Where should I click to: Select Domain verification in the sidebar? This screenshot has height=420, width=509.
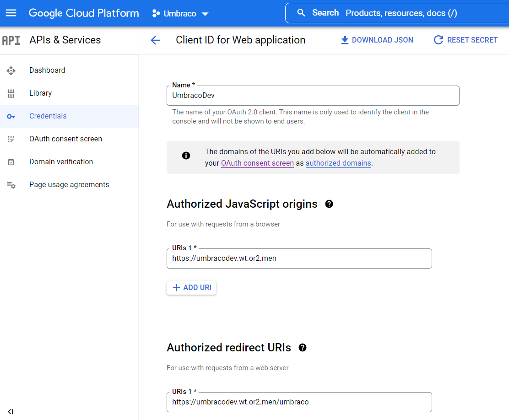click(61, 162)
